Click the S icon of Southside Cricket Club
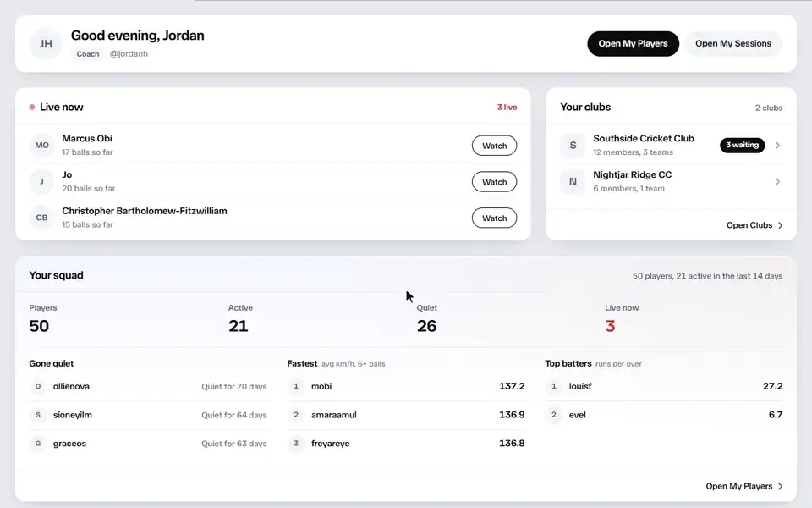The height and width of the screenshot is (508, 812). [x=573, y=145]
